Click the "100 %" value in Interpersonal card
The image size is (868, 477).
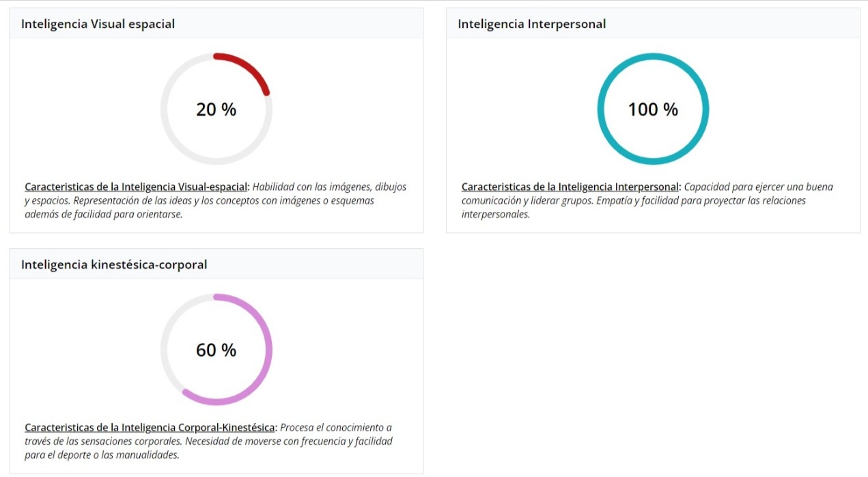(x=653, y=109)
